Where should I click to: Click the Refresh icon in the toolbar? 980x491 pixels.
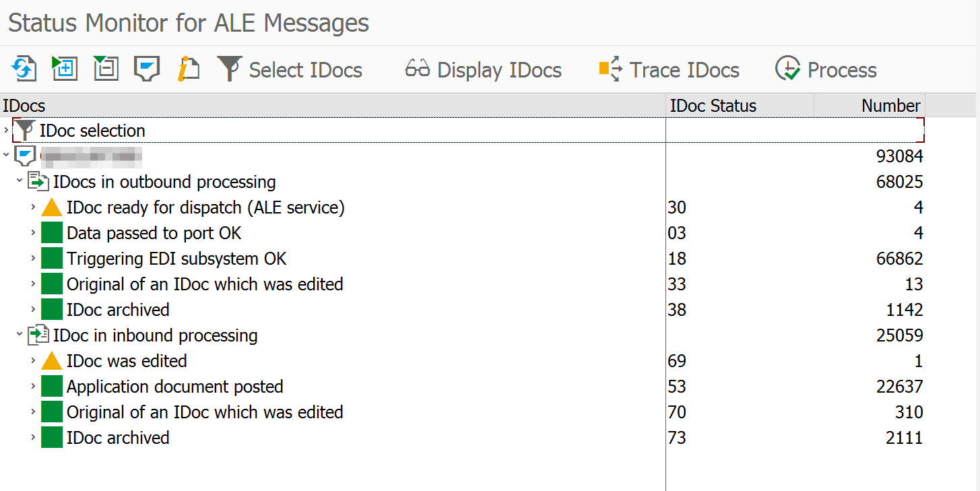[24, 69]
